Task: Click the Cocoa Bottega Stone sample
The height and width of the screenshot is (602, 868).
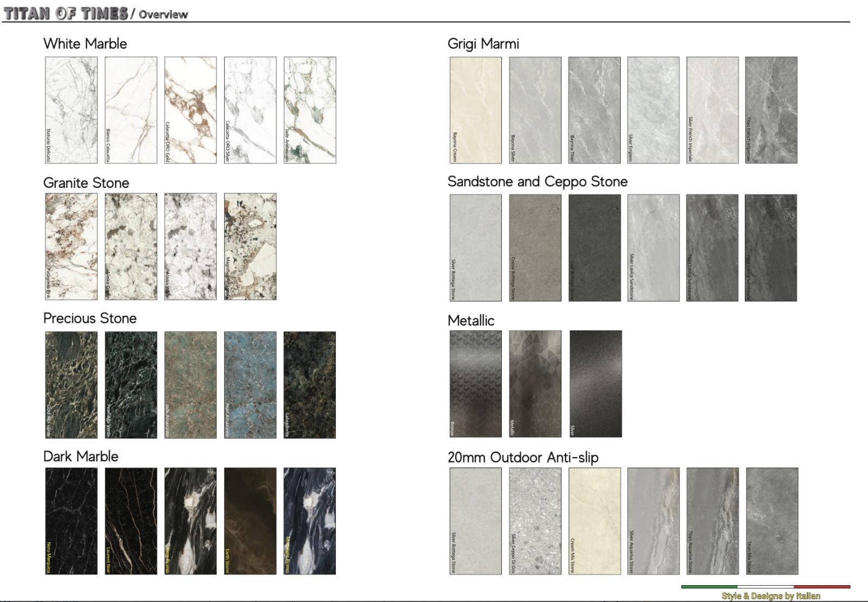Action: tap(535, 248)
